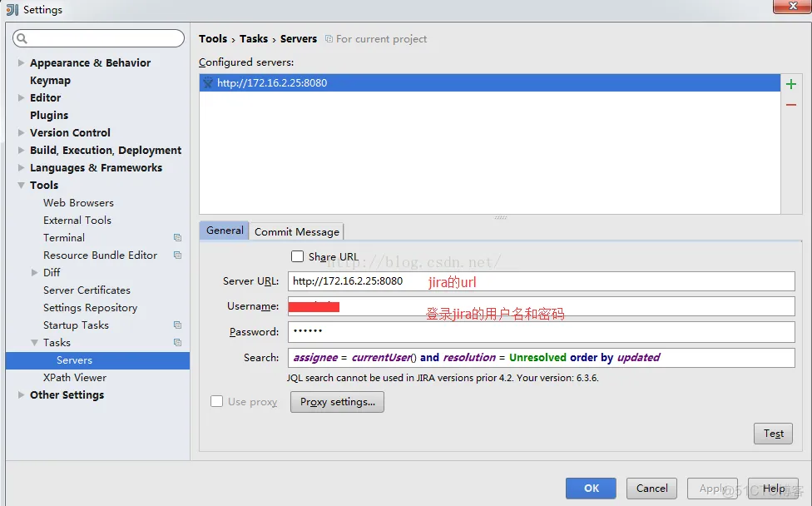Viewport: 812px width, 506px height.
Task: Open Settings Repository page
Action: 90,308
